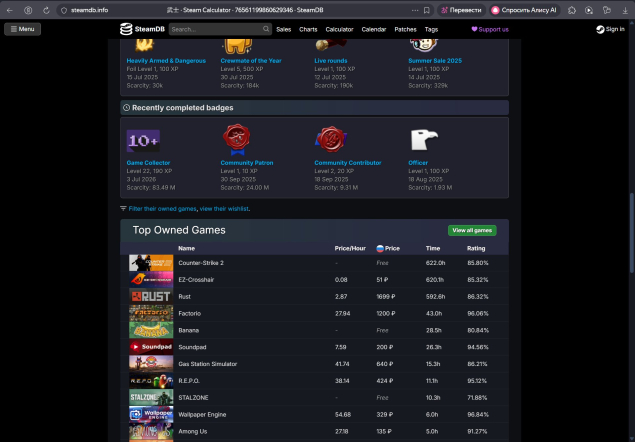Click R.E.P.O. game name
This screenshot has height=442, width=635.
point(189,381)
